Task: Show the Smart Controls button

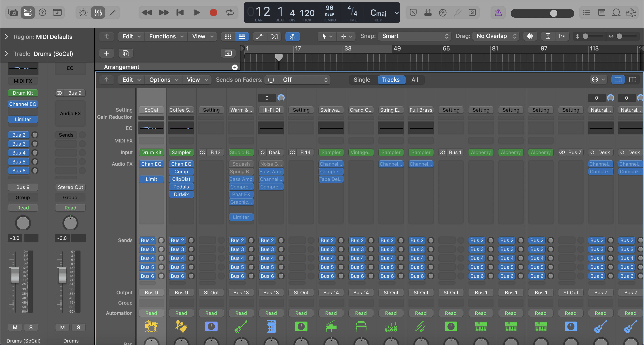Action: 83,12
